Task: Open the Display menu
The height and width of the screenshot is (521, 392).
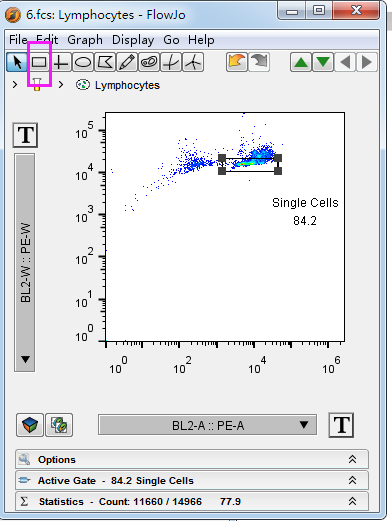Action: pyautogui.click(x=133, y=40)
